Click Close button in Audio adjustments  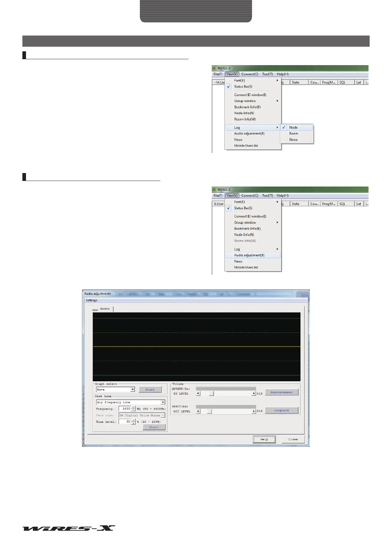tap(293, 440)
